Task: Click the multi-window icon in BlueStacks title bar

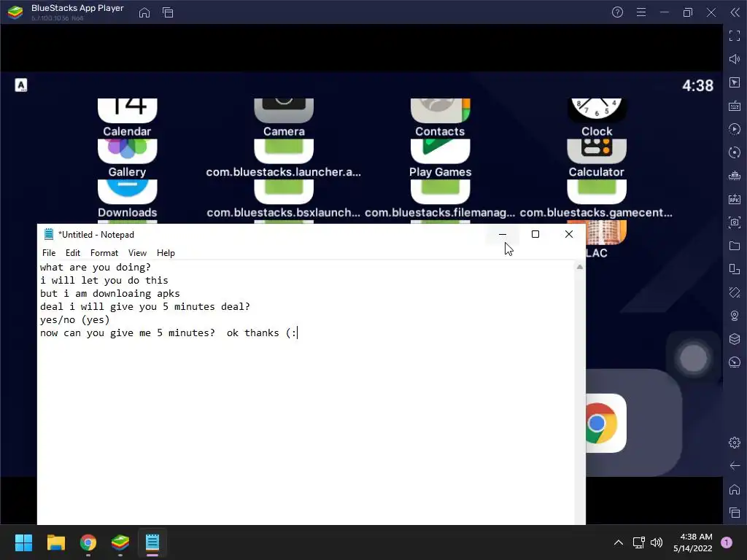Action: point(168,12)
